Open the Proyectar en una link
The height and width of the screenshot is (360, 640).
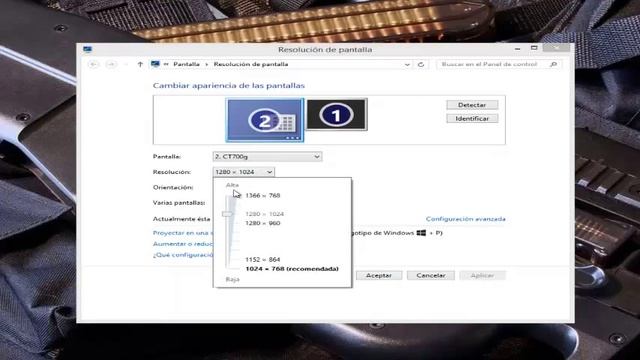[x=183, y=233]
